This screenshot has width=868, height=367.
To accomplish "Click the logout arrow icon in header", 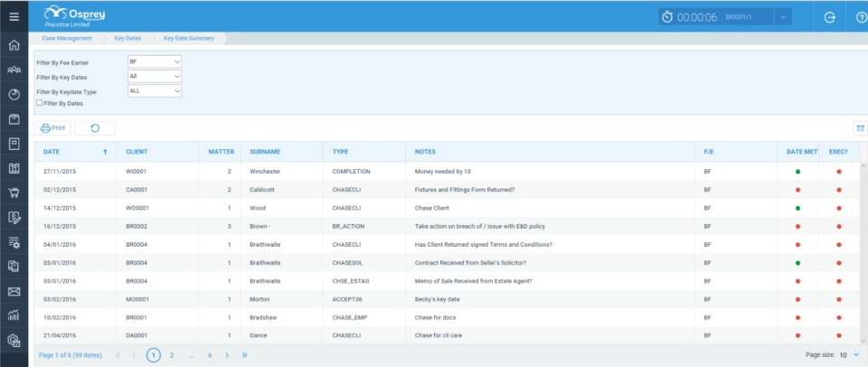I will pos(829,17).
